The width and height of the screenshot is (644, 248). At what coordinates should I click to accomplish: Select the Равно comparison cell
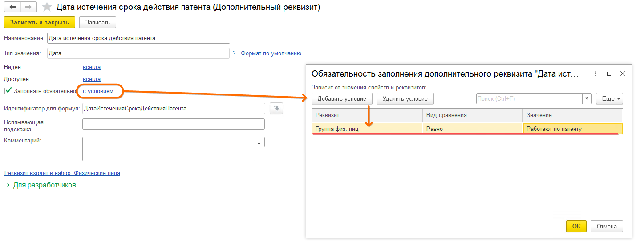(x=472, y=129)
